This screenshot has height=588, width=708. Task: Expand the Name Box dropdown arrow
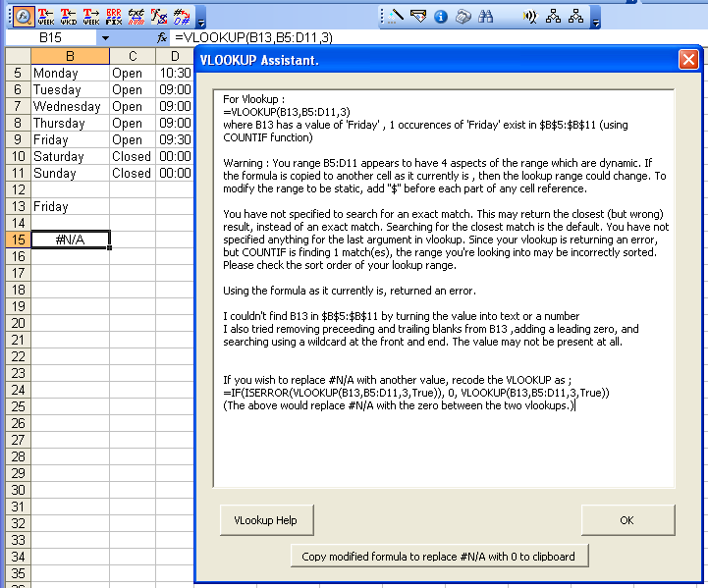click(x=105, y=38)
